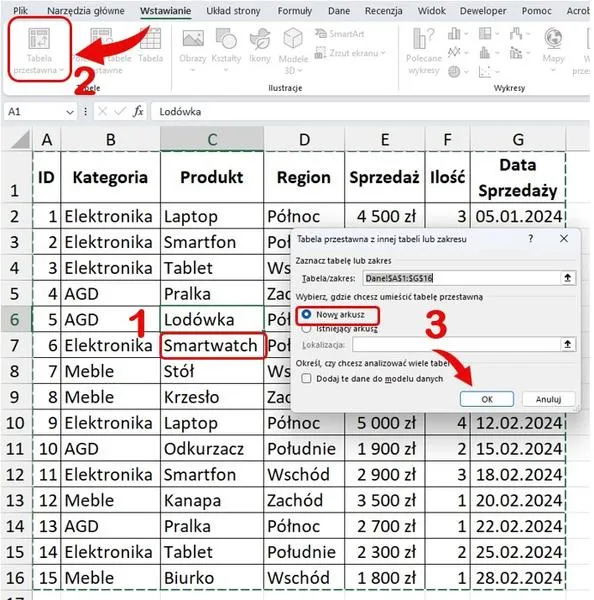The image size is (594, 600).
Task: Click the Krzesło cell
Action: tap(212, 396)
